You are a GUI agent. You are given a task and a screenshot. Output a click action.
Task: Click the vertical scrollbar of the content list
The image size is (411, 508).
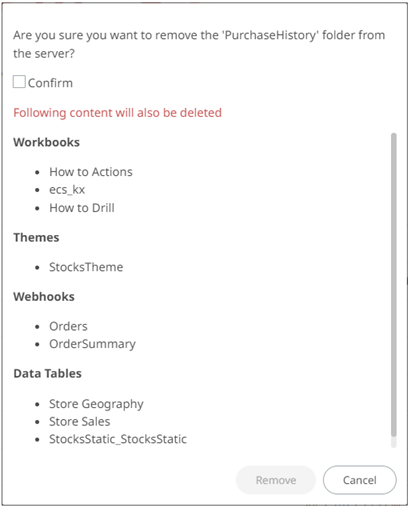[394, 285]
